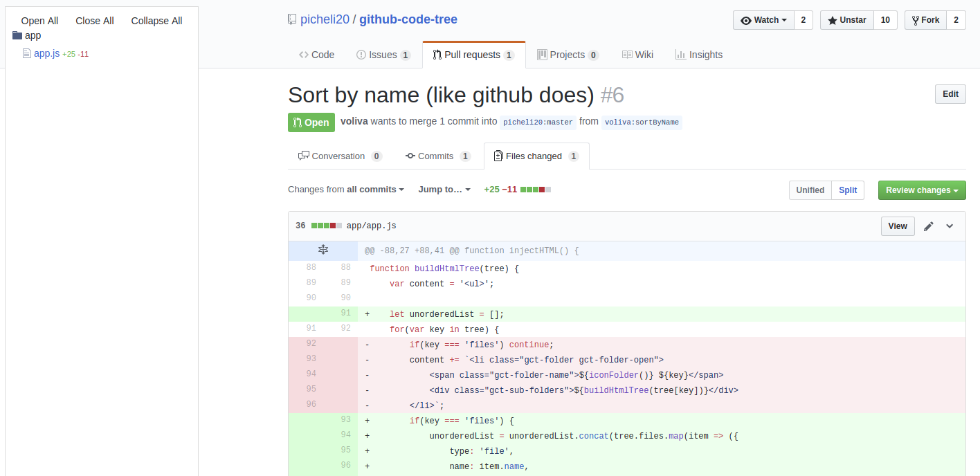Screen dimensions: 980x476
Task: Click the green Open status badge
Action: [311, 122]
